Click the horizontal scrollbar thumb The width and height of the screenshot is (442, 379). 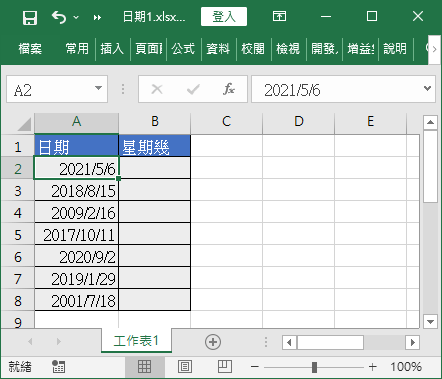pos(330,342)
